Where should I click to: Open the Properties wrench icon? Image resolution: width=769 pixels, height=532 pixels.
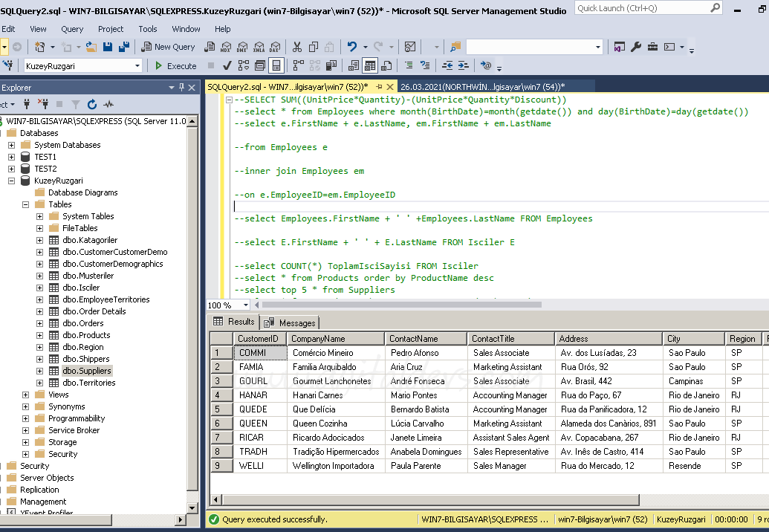click(636, 47)
